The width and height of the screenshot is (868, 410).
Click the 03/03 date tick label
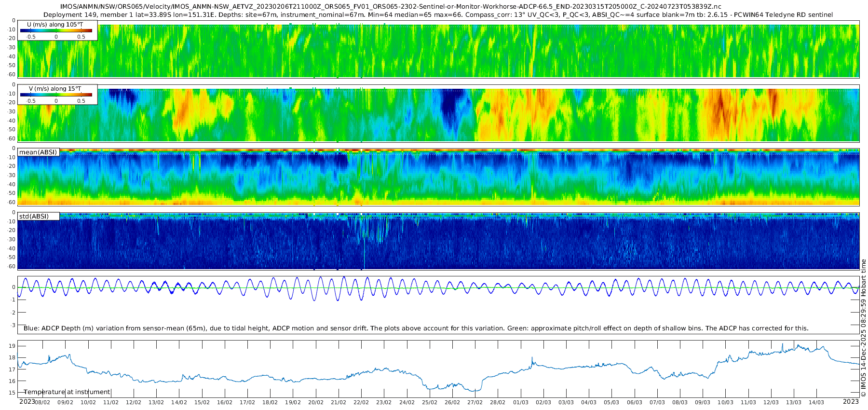[x=566, y=402]
